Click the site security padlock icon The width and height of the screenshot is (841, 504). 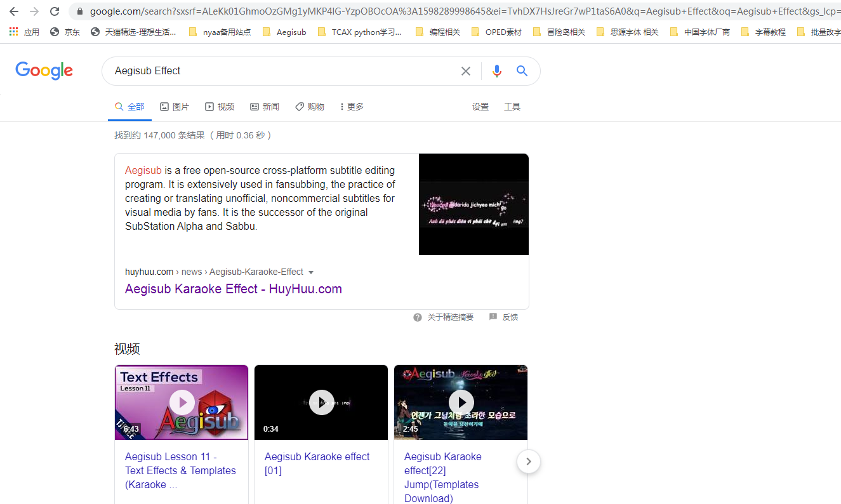(79, 11)
